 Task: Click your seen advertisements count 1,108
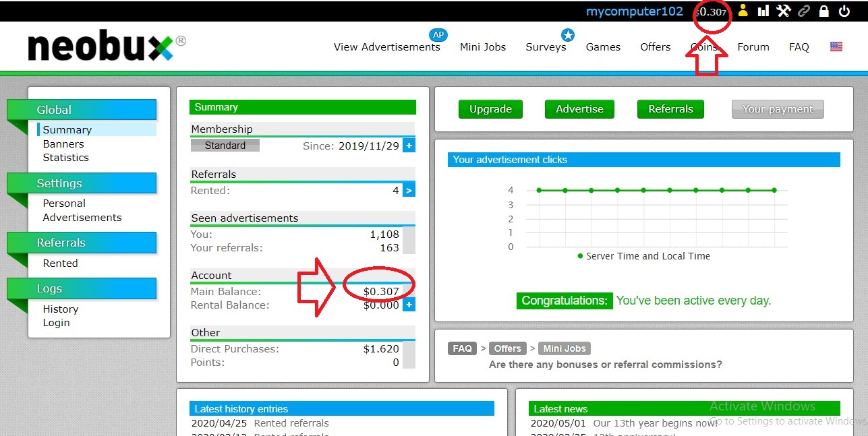coord(384,235)
